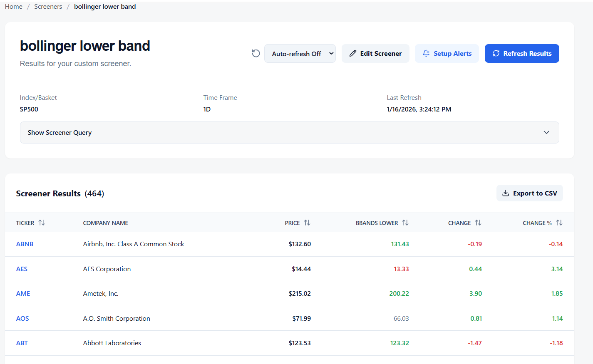The image size is (593, 364).
Task: Select Ametek, Inc. company name
Action: (101, 294)
